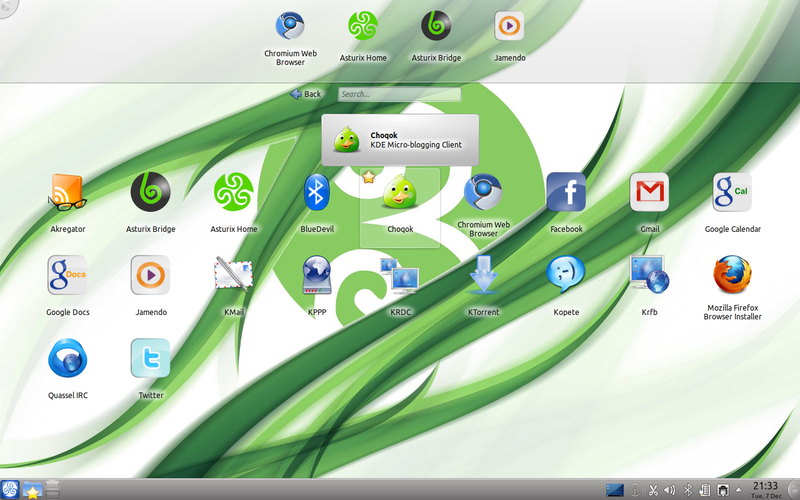This screenshot has width=800, height=500.
Task: Open Google Calendar
Action: click(x=733, y=203)
